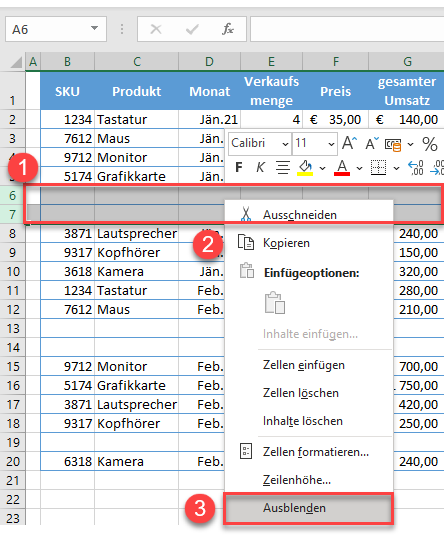Click the copy icon beside Kopieren
Image resolution: width=444 pixels, height=536 pixels.
[x=246, y=243]
